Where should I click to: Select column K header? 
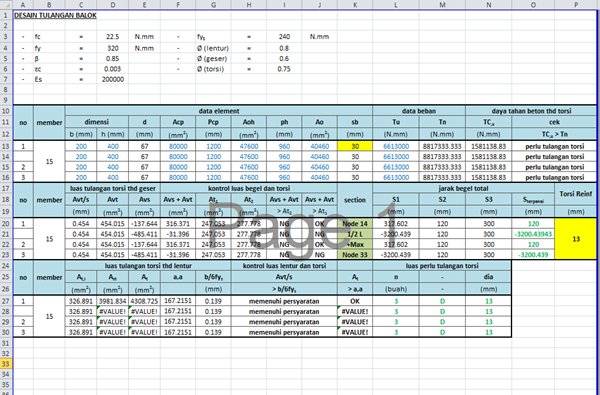(x=355, y=5)
